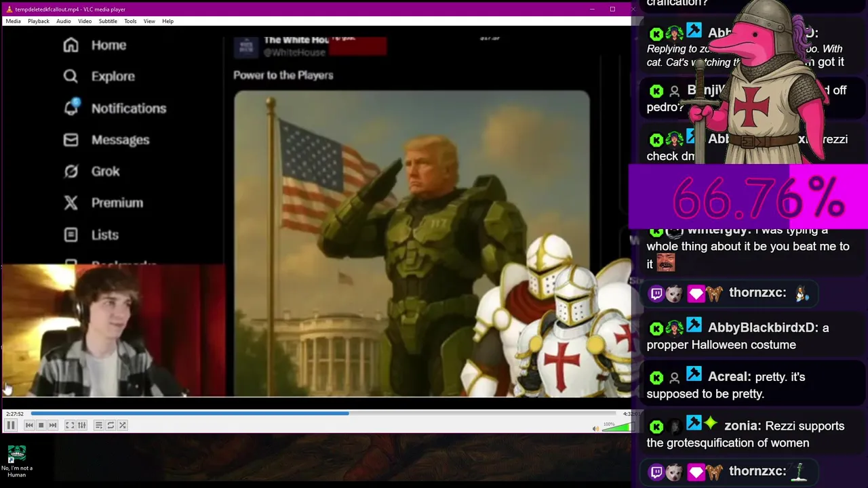Click the pink heart badge on upper thornzxc message
The width and height of the screenshot is (868, 488).
pos(696,293)
